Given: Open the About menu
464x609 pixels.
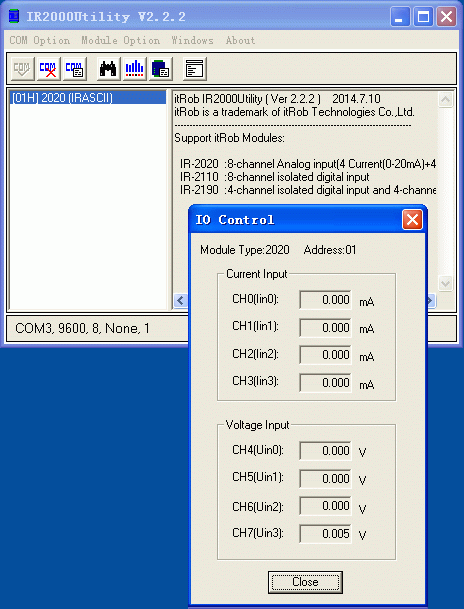Looking at the screenshot, I should click(240, 40).
